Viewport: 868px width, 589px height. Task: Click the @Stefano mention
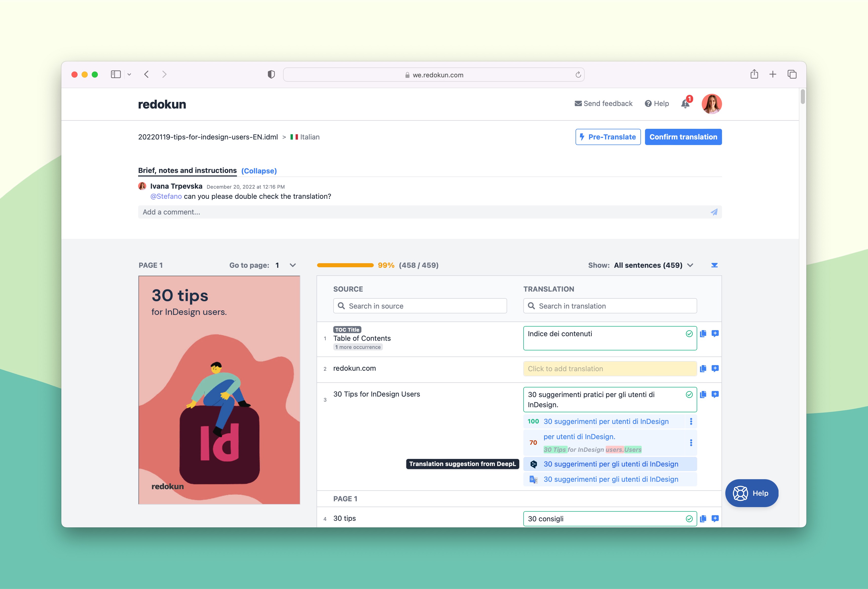point(166,196)
